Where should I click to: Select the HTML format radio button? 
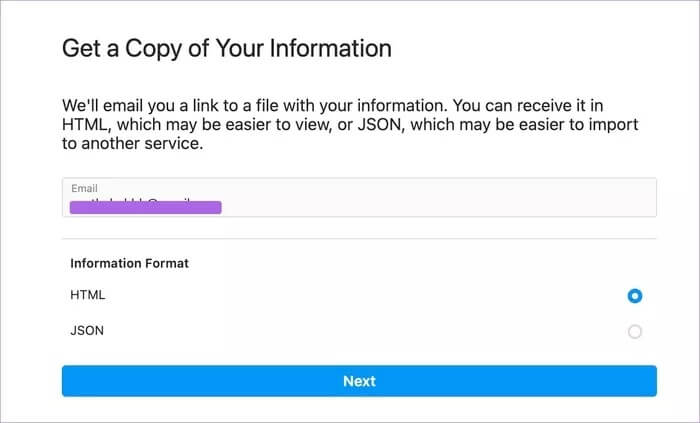(634, 296)
